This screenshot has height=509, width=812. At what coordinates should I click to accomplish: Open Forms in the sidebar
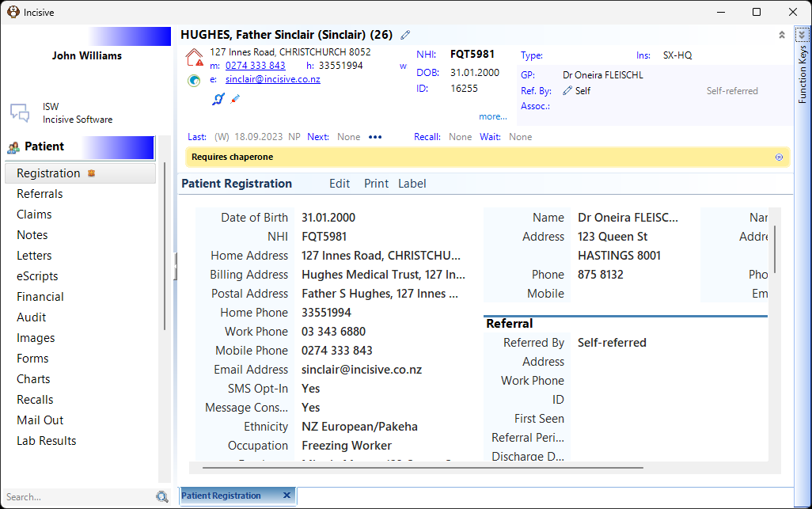[x=32, y=359]
